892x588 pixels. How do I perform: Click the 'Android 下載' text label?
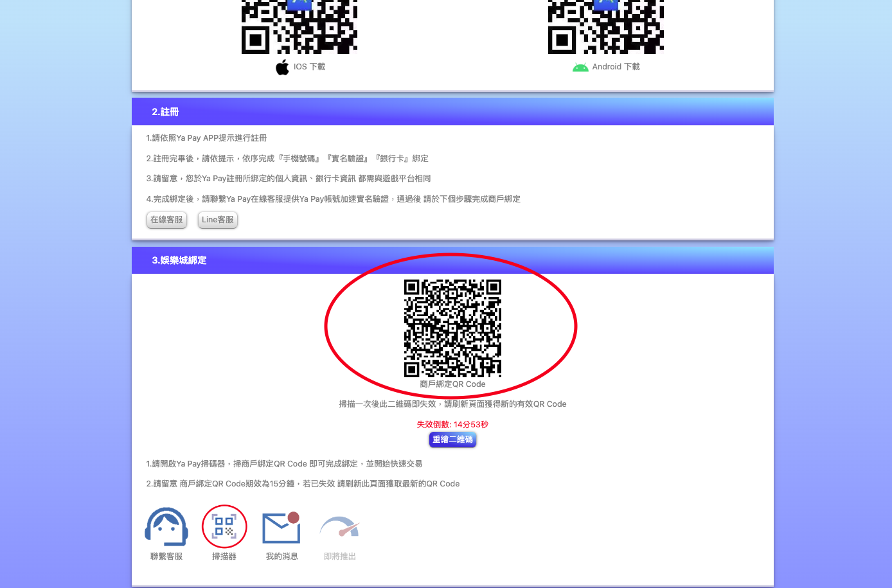616,67
